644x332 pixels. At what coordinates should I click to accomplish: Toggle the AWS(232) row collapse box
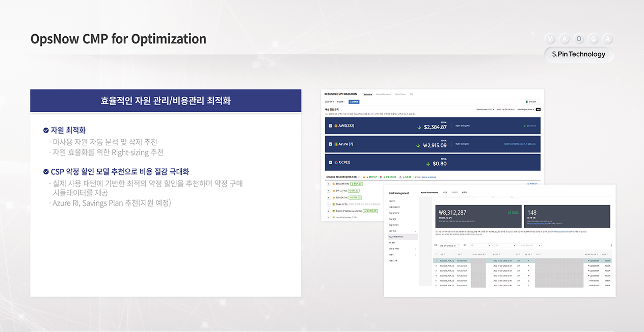tap(330, 126)
